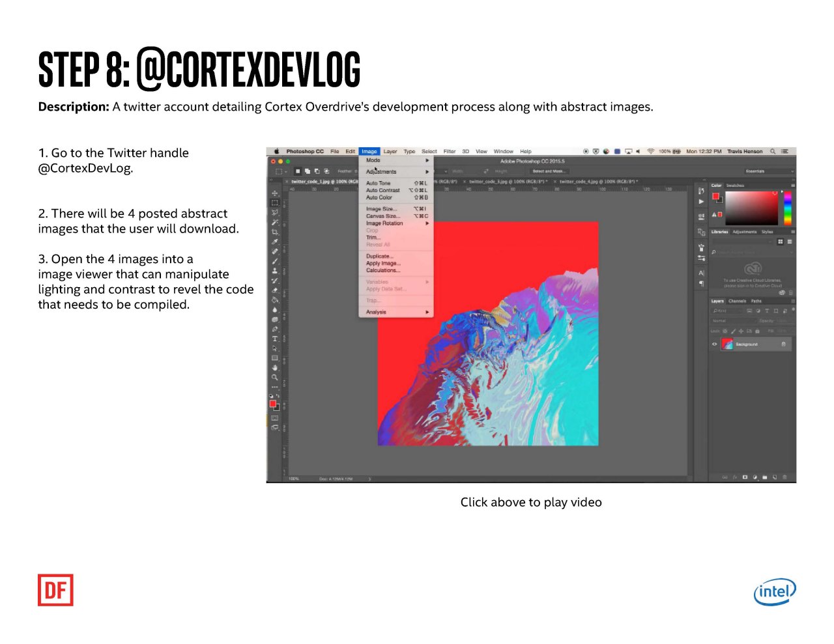Choose the New selection mode button

click(x=298, y=171)
